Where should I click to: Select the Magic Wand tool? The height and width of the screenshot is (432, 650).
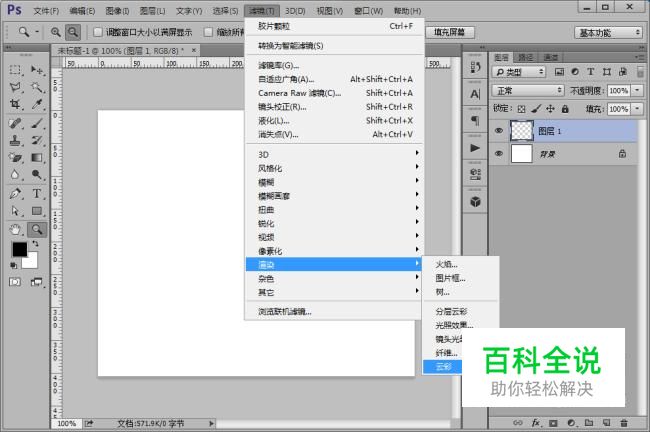tap(37, 87)
